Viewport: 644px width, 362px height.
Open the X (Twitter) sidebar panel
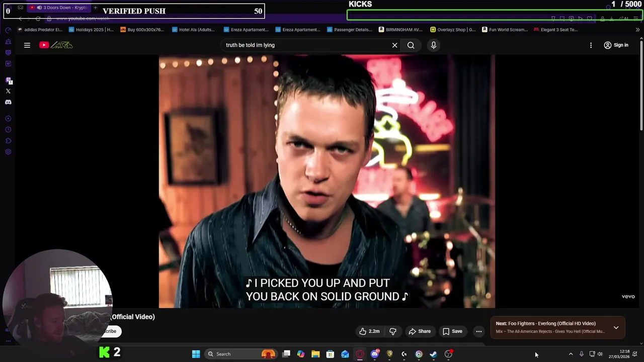(8, 91)
